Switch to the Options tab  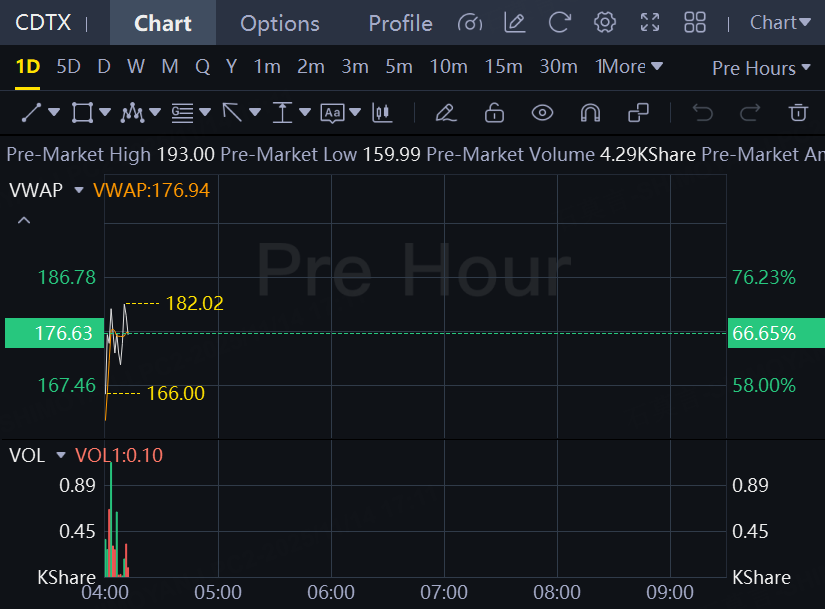pos(279,23)
